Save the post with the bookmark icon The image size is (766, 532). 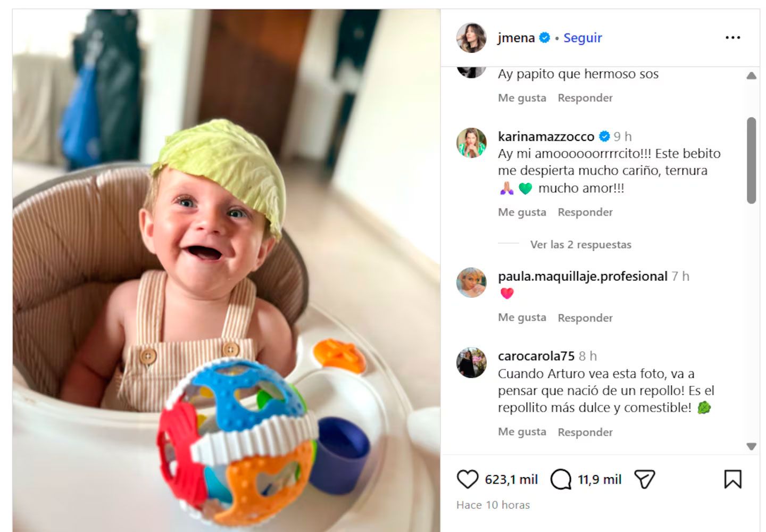732,479
